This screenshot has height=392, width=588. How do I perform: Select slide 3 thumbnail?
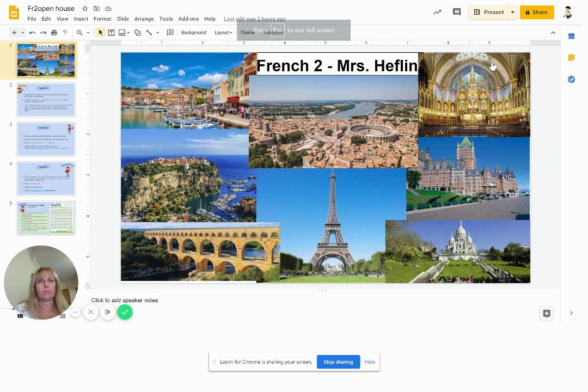click(x=46, y=139)
